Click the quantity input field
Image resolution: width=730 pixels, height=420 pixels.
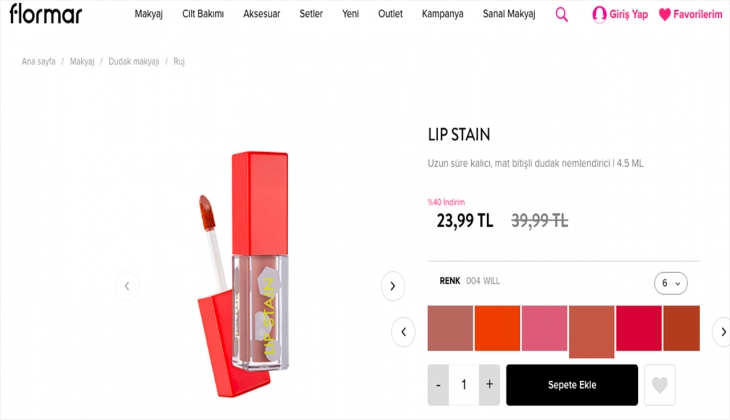(x=464, y=385)
